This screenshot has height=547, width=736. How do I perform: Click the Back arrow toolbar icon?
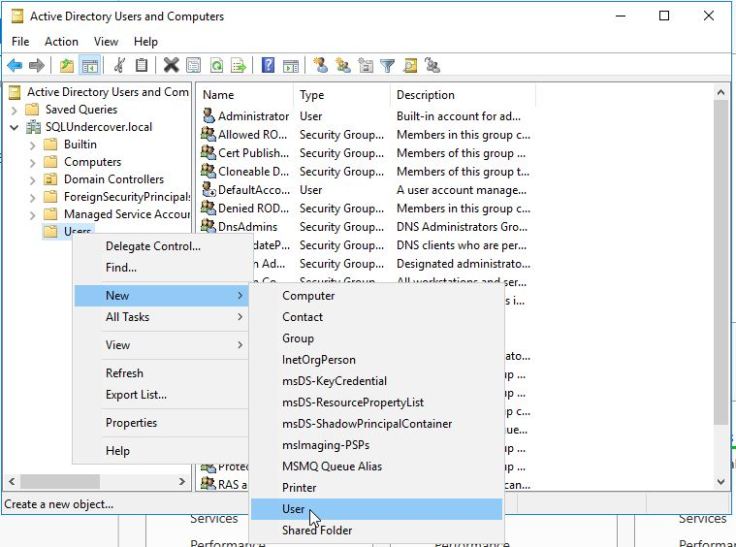(15, 65)
